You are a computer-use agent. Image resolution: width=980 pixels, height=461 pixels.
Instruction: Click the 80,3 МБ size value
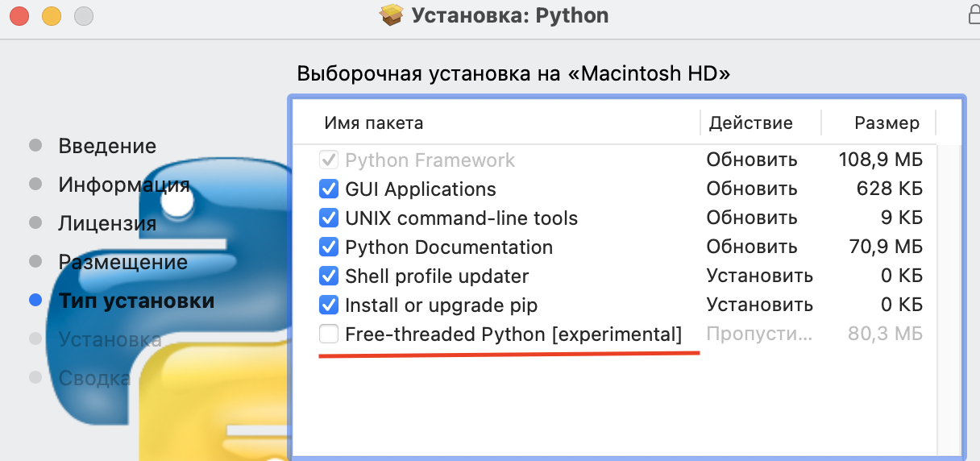(x=886, y=334)
